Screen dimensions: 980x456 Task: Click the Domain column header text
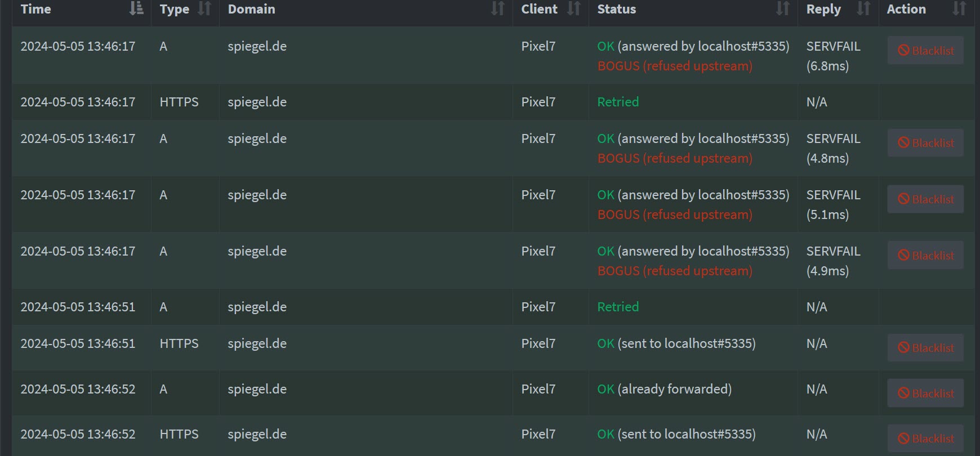[251, 9]
